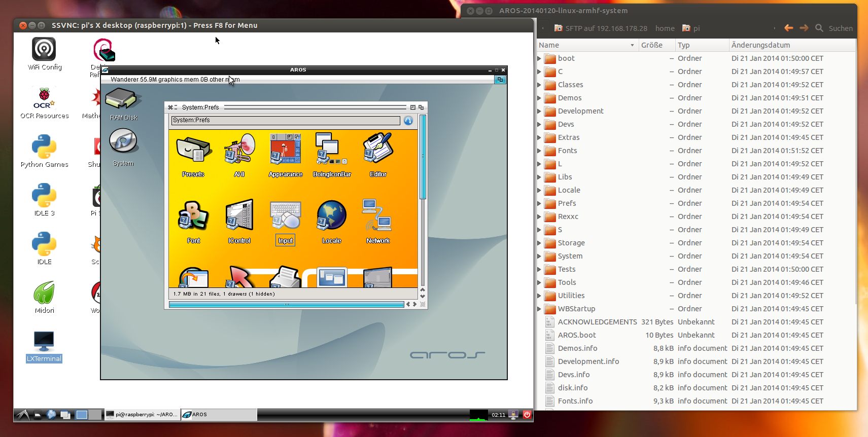Open the Midori browser icon
Viewport: 868px width, 437px height.
point(44,294)
